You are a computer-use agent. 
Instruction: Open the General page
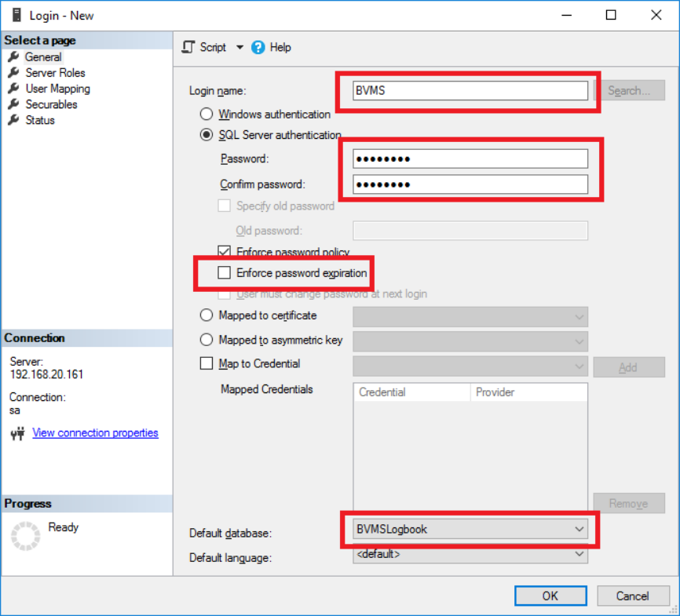click(x=43, y=56)
